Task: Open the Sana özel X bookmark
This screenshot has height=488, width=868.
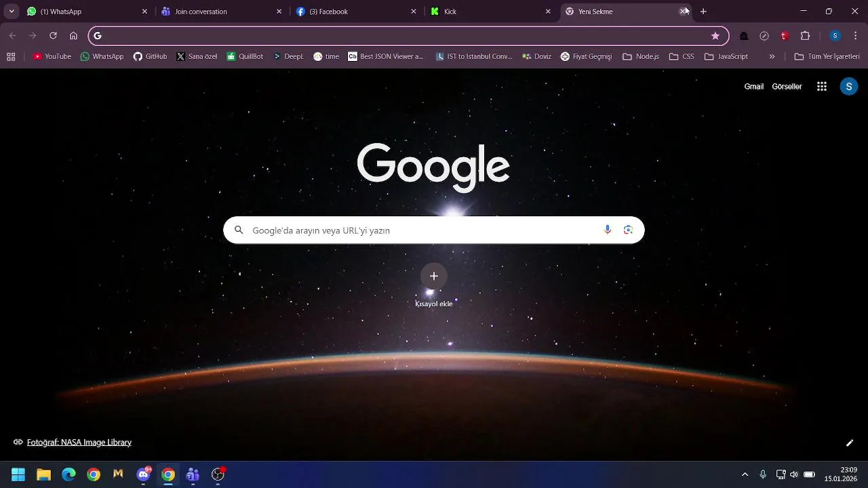Action: (x=197, y=57)
